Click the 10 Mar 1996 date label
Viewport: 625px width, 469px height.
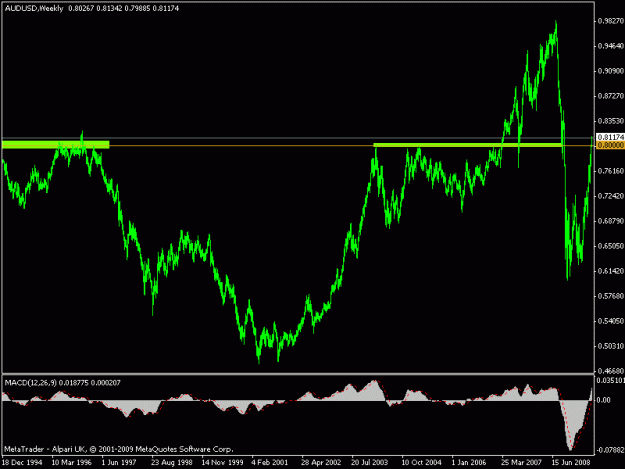[x=71, y=462]
